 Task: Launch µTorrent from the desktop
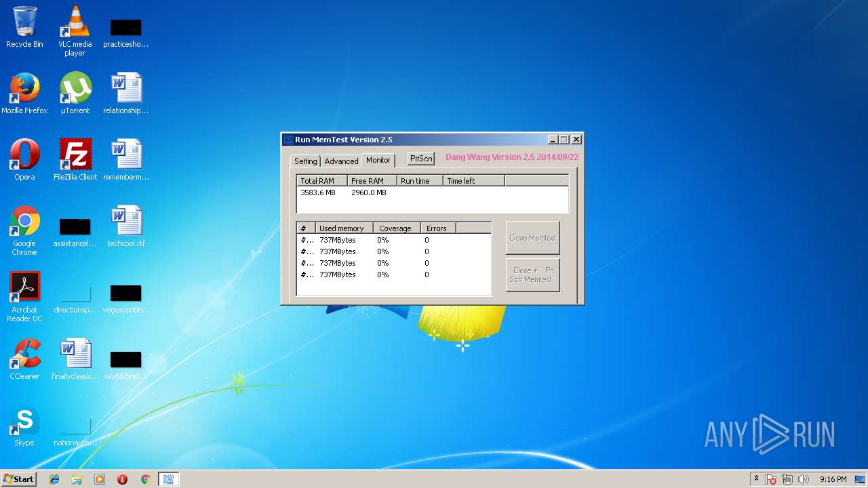[75, 94]
